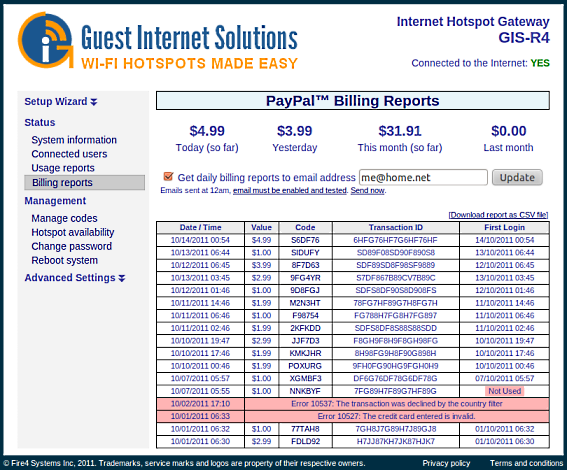This screenshot has width=567, height=470.
Task: Select code F98754 in the table
Action: (x=305, y=316)
